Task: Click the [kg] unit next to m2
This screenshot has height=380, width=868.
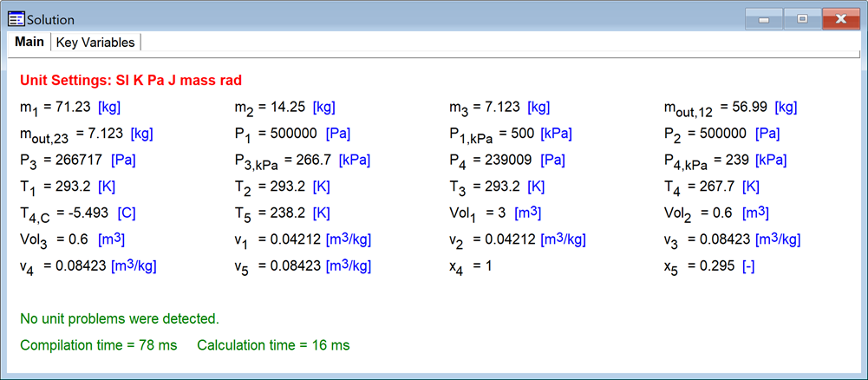Action: point(323,108)
